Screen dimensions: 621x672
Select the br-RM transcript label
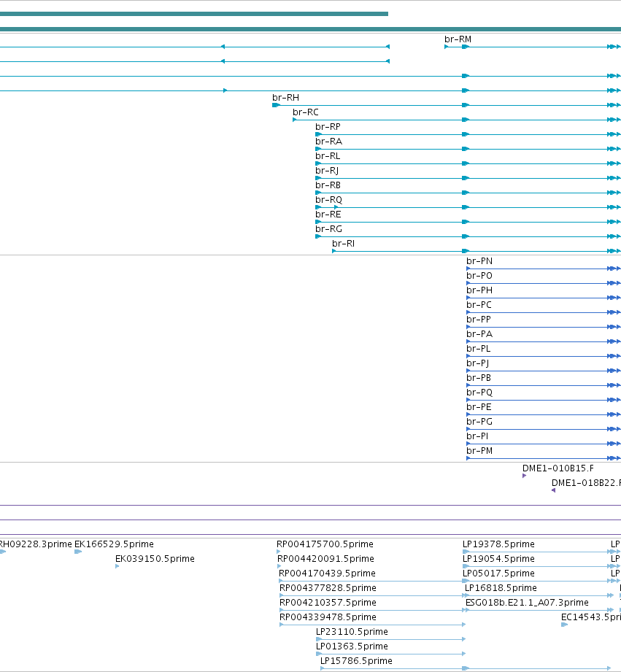[458, 39]
